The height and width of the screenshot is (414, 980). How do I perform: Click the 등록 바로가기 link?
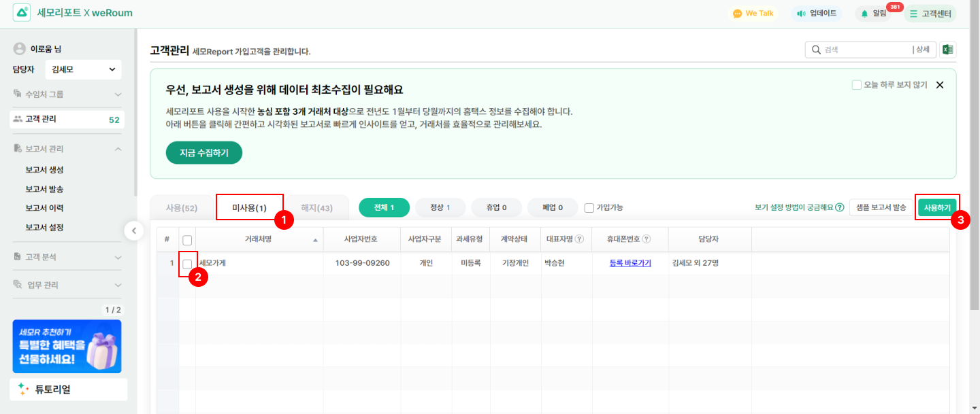(630, 263)
